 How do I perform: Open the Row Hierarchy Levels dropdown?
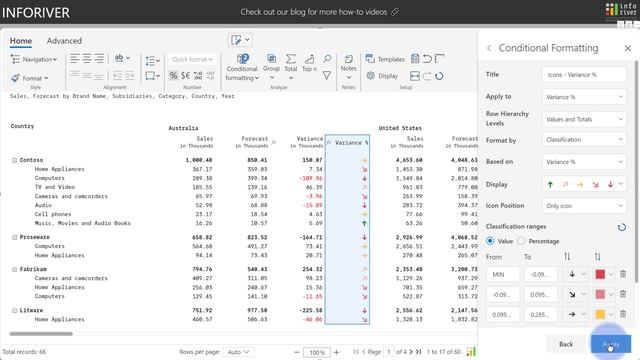point(584,119)
